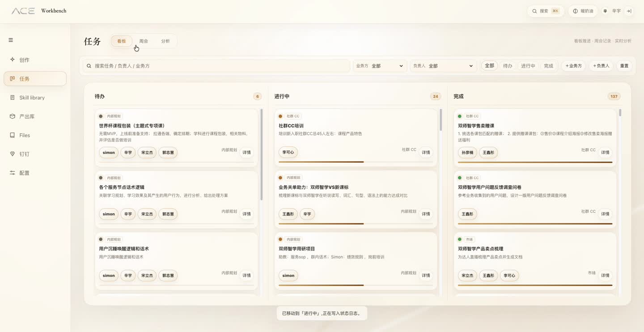Open 详情 for 社群CC培训 card
Screen dimensions: 644x332
coord(426,153)
